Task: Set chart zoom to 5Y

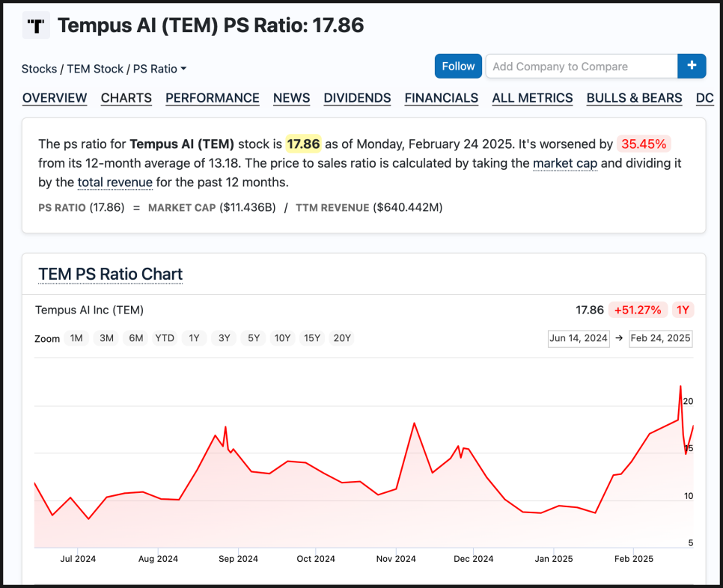Action: [254, 338]
